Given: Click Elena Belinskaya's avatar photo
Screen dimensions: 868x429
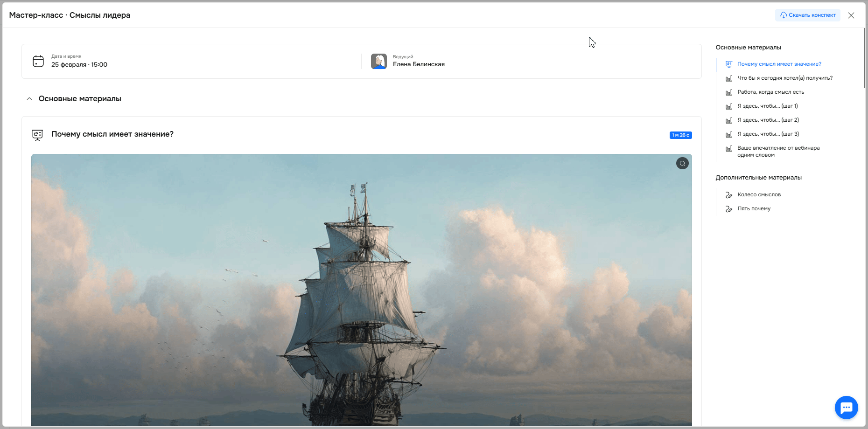Looking at the screenshot, I should (x=379, y=61).
